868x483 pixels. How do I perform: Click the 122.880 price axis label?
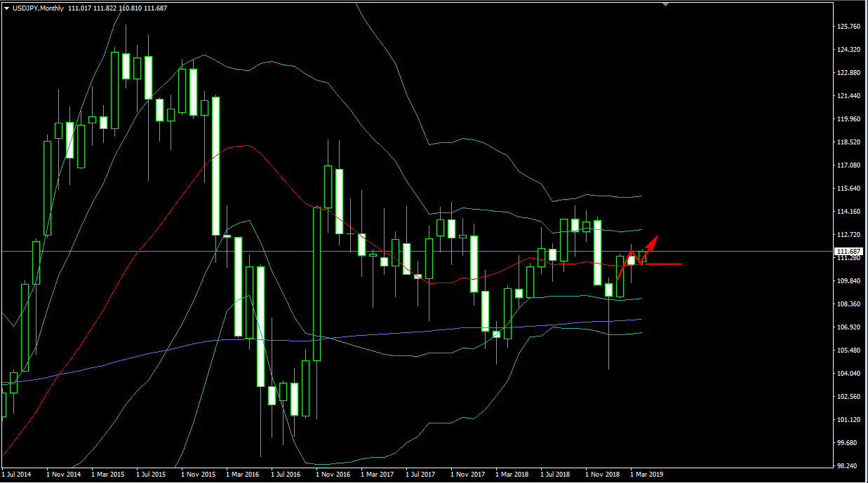tap(848, 73)
